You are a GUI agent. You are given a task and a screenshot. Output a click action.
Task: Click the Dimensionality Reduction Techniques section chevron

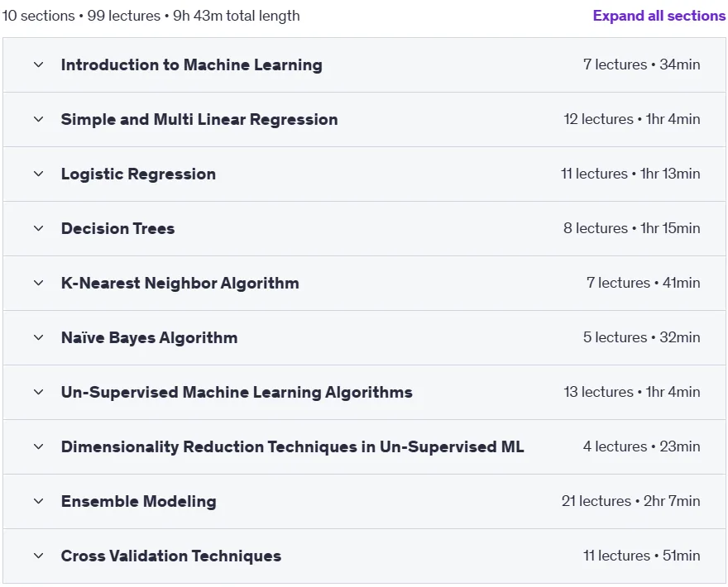click(39, 446)
